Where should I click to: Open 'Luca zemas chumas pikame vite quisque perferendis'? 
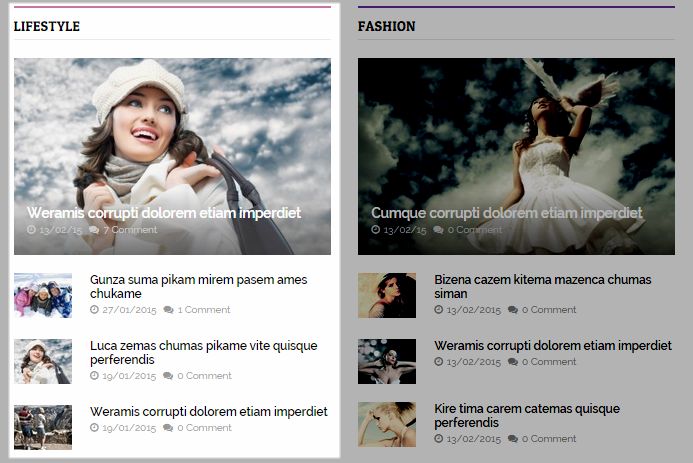[204, 352]
